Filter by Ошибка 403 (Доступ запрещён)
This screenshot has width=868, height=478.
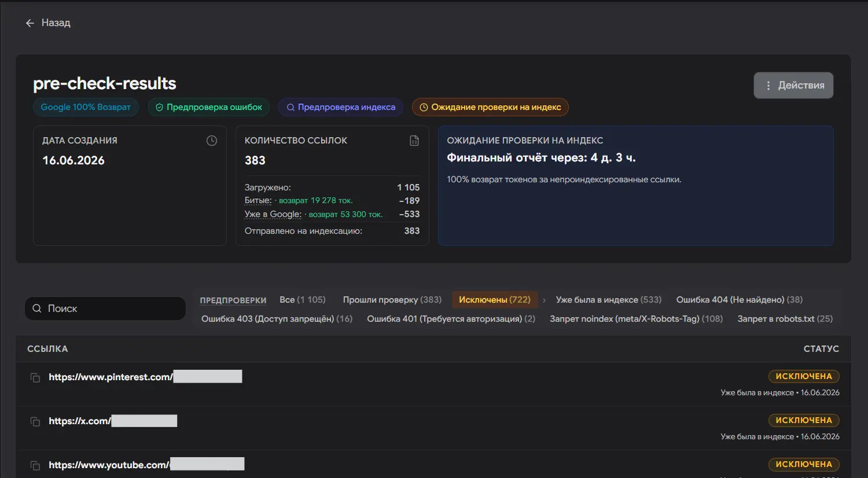[277, 319]
